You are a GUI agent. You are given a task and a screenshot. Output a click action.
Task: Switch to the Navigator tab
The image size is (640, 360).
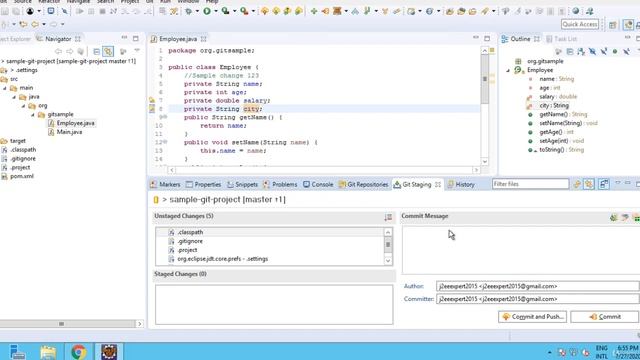click(58, 39)
